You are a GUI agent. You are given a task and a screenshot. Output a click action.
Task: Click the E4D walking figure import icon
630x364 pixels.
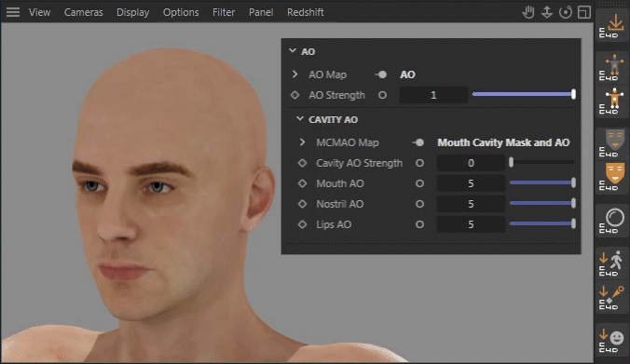point(612,263)
